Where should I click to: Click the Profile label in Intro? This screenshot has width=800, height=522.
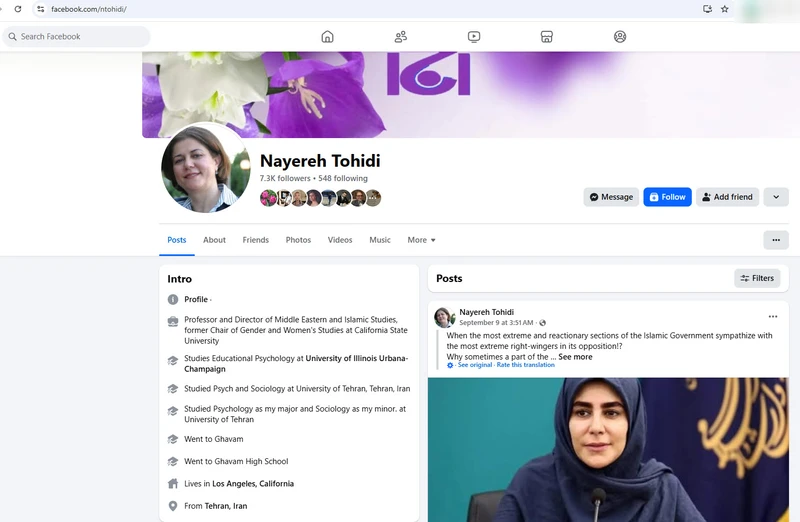point(196,300)
